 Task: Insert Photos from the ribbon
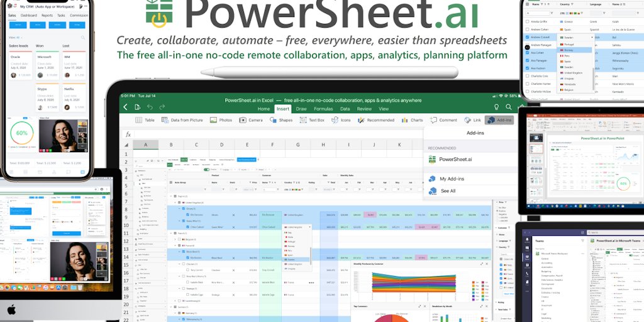coord(221,120)
